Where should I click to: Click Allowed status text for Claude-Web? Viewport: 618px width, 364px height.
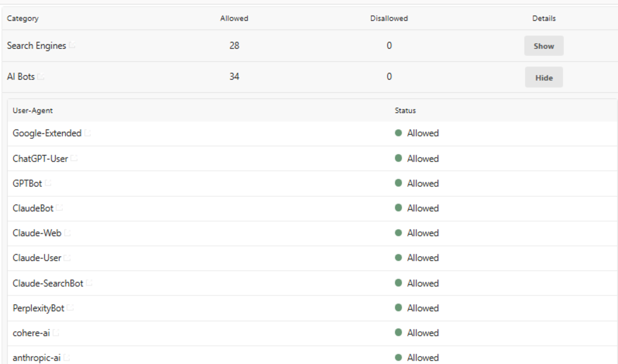pos(423,233)
